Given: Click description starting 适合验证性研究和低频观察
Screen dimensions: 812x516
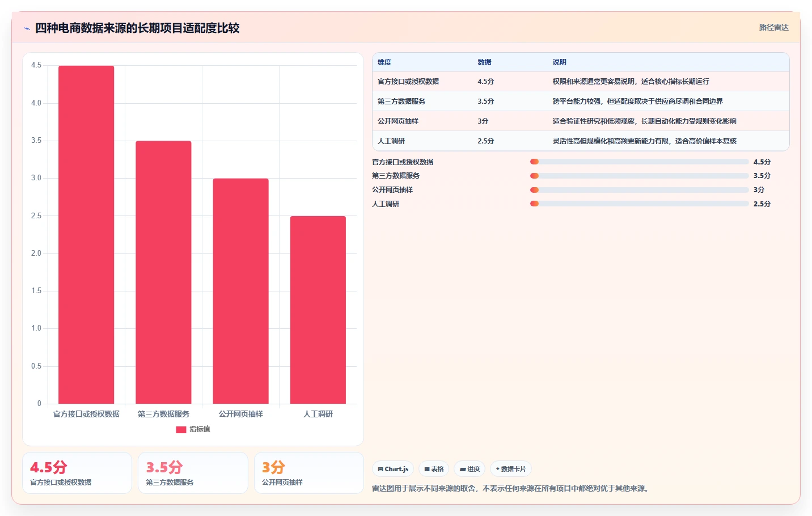Looking at the screenshot, I should pos(645,121).
